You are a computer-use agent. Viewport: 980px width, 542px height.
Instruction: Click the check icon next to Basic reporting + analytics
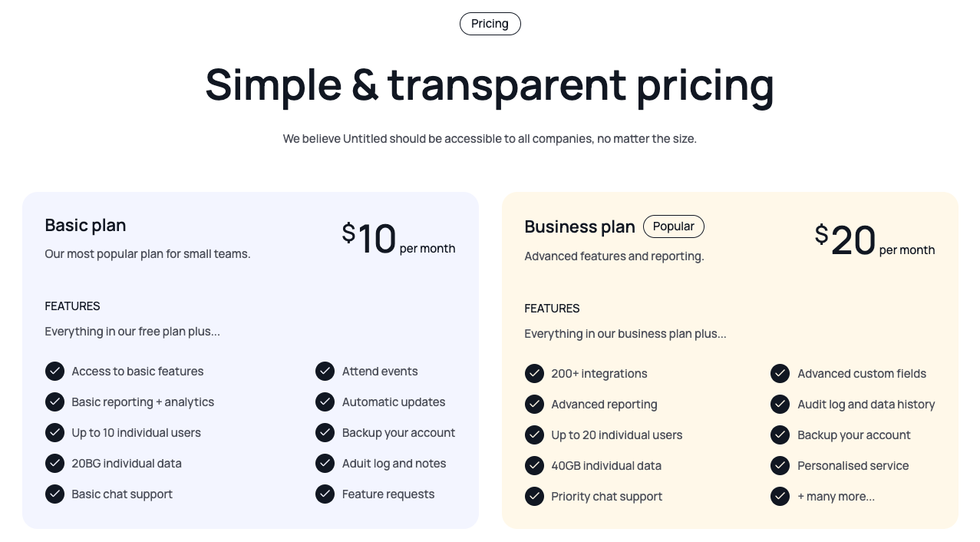tap(54, 402)
